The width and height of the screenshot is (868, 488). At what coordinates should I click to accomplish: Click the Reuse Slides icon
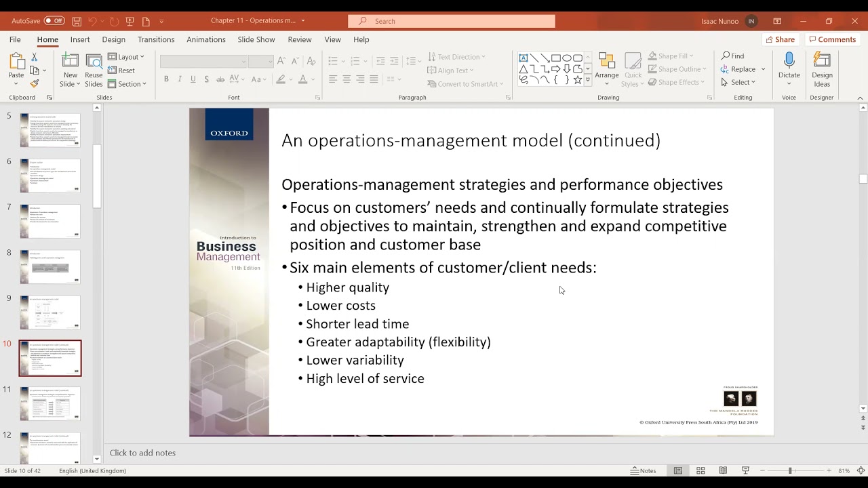(x=94, y=70)
